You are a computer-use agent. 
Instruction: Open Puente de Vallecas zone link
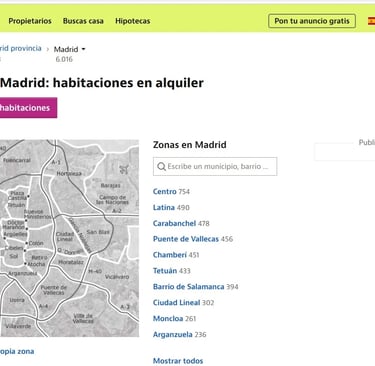(186, 239)
